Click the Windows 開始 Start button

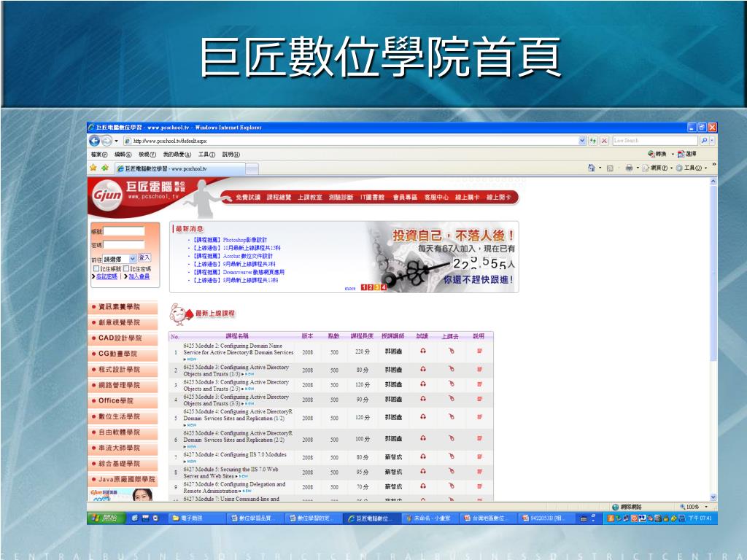pos(106,518)
